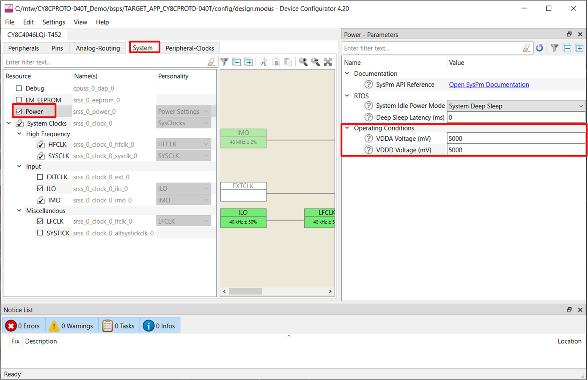
Task: Reset parameters with the blue arrow icon
Action: tap(539, 48)
